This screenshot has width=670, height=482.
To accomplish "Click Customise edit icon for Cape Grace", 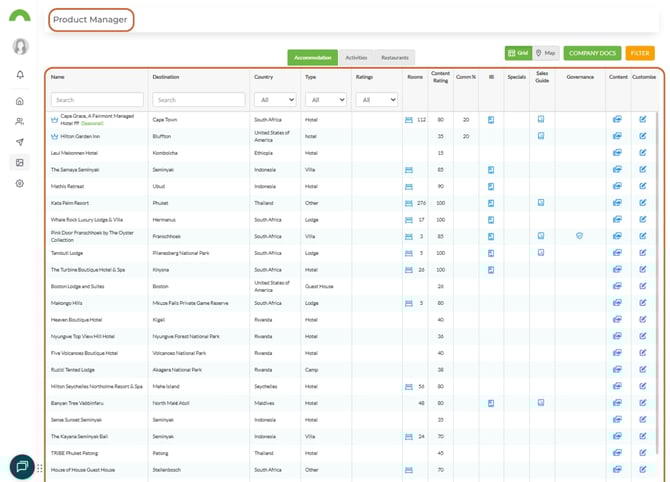I will click(x=643, y=119).
